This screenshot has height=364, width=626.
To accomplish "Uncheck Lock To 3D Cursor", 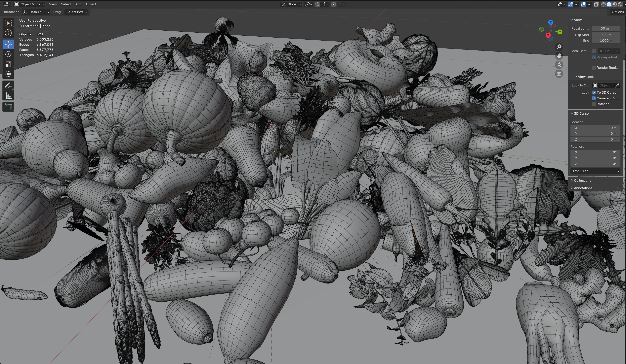I will [594, 92].
